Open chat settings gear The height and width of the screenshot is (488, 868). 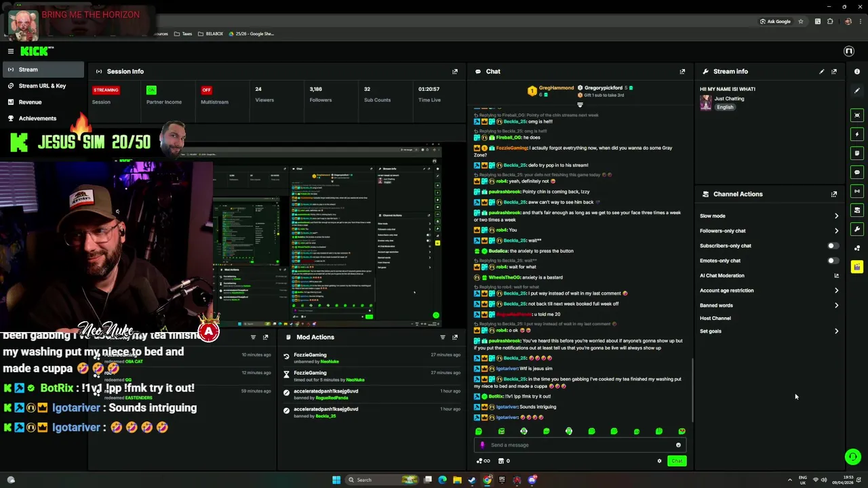tap(659, 461)
